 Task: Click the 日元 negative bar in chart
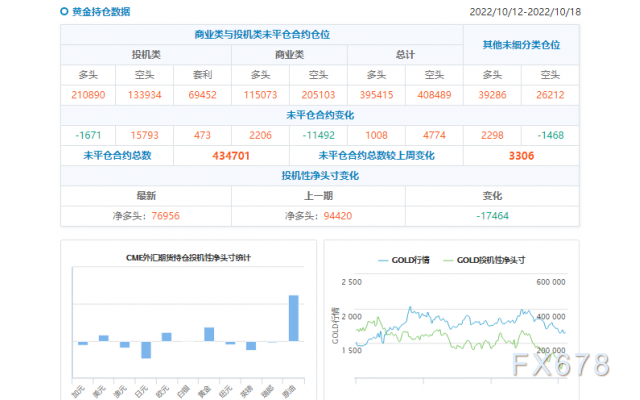pos(146,350)
